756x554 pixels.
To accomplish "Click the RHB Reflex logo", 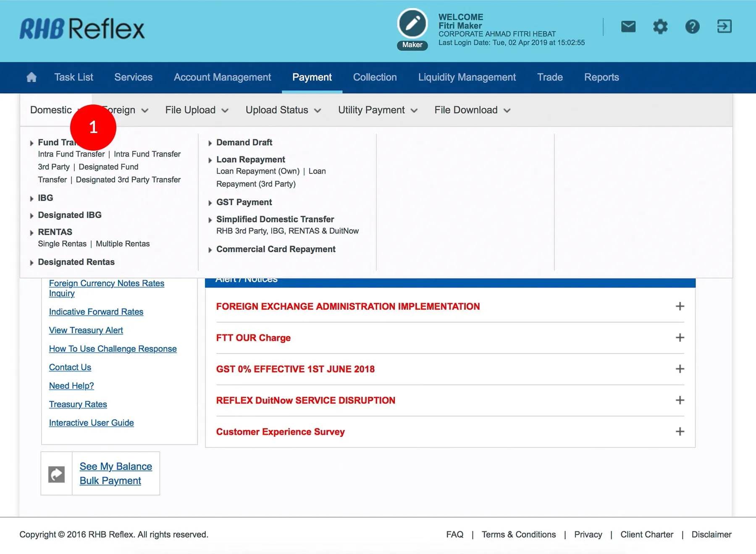I will coord(82,29).
